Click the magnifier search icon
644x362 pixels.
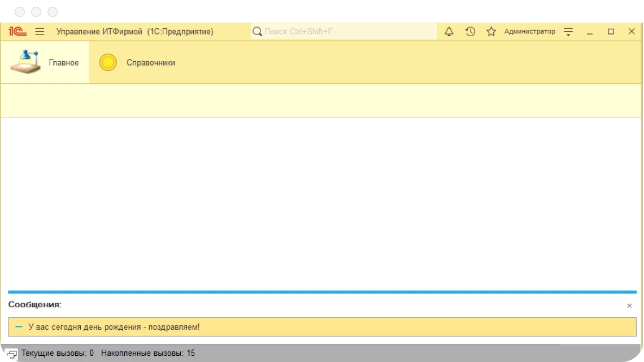click(257, 32)
